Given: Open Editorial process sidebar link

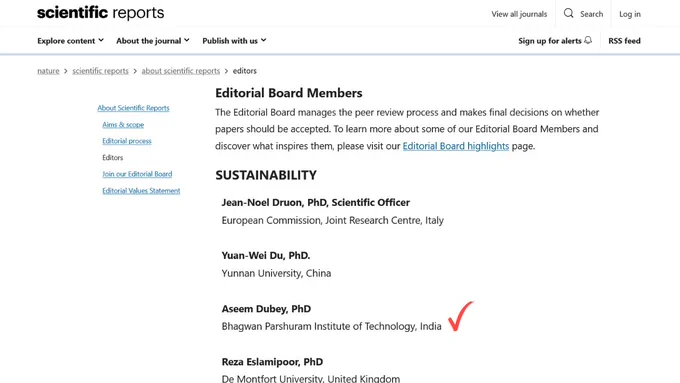Looking at the screenshot, I should pyautogui.click(x=127, y=141).
